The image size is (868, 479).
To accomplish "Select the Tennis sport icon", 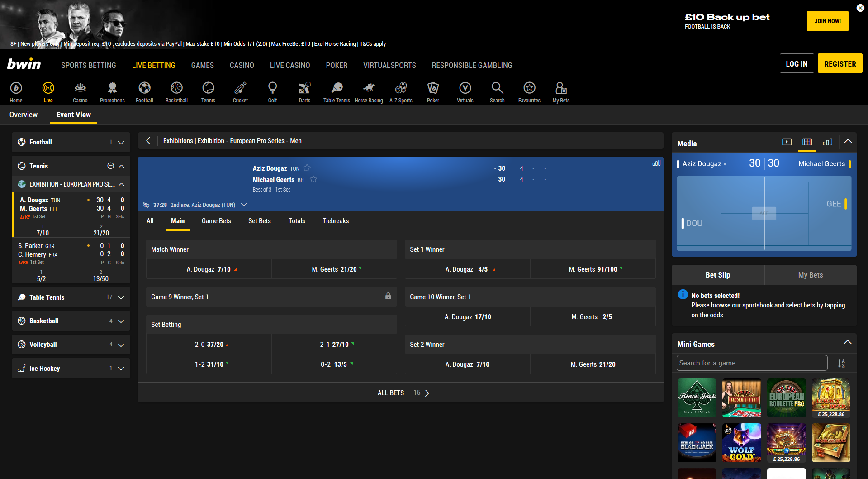I will (208, 92).
